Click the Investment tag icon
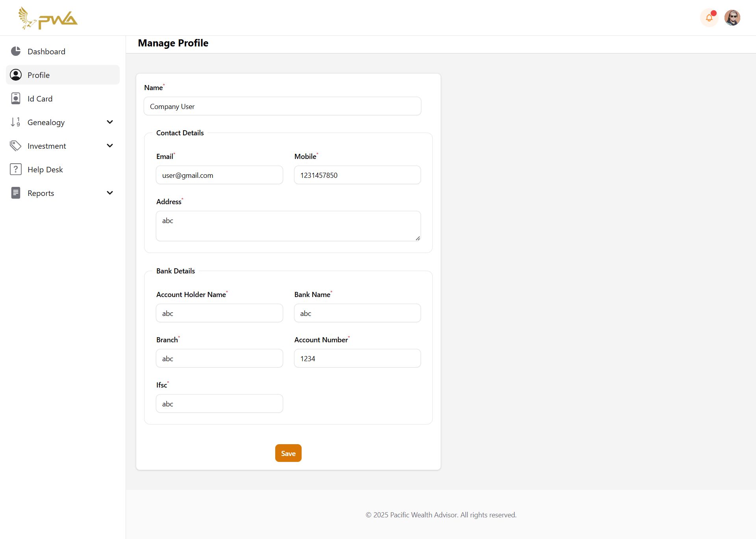 click(x=16, y=146)
